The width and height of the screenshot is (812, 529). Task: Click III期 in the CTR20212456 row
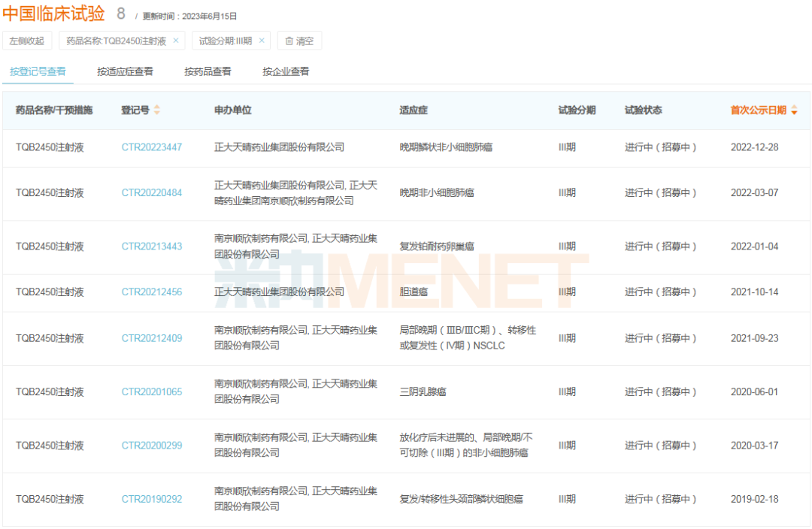click(x=567, y=292)
